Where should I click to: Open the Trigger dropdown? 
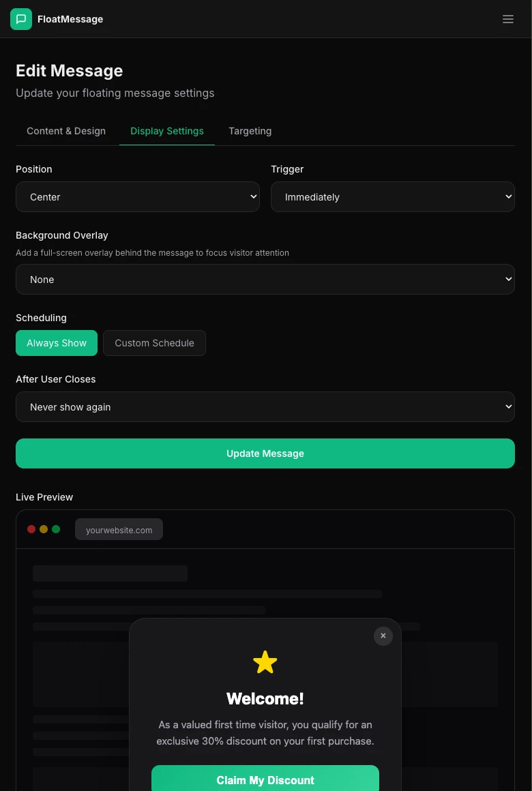coord(393,196)
